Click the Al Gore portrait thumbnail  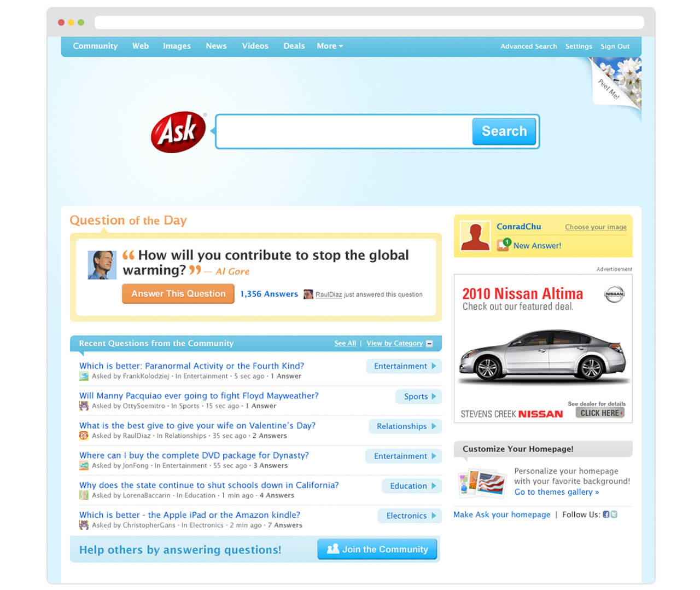pos(102,265)
